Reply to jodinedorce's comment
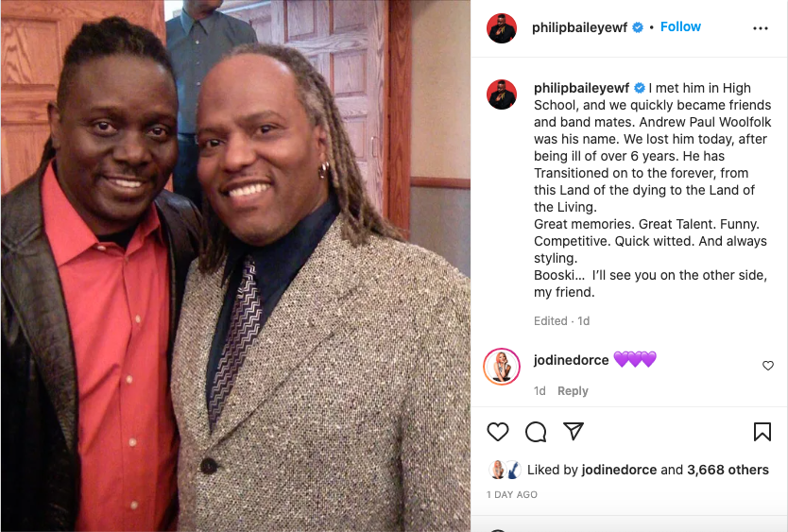Screen dimensions: 788x532 [x=573, y=390]
